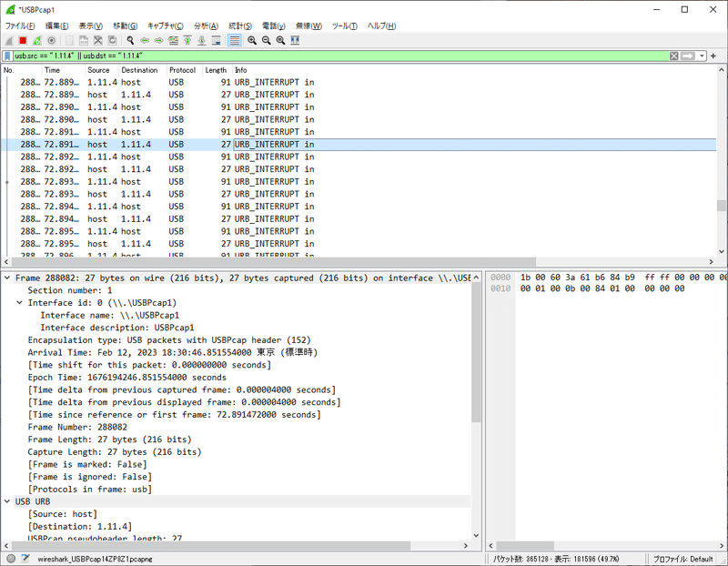The height and width of the screenshot is (566, 728).
Task: Open the 統計(S) menu
Action: click(240, 26)
